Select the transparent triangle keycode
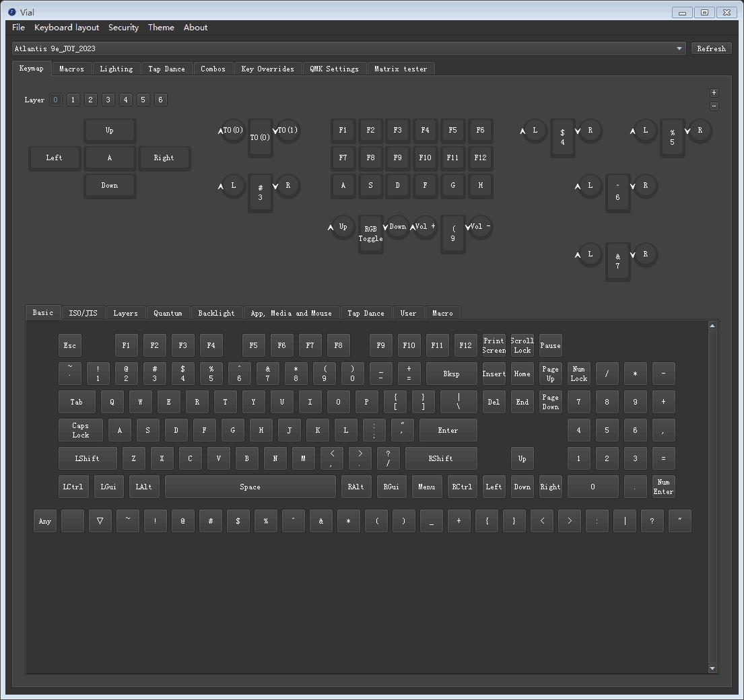Viewport: 744px width, 700px height. 100,521
